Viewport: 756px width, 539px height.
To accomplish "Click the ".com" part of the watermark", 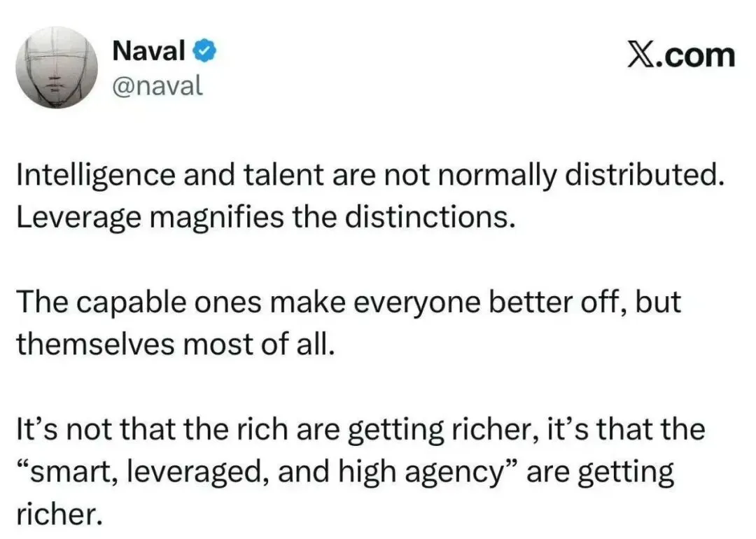I will [694, 55].
